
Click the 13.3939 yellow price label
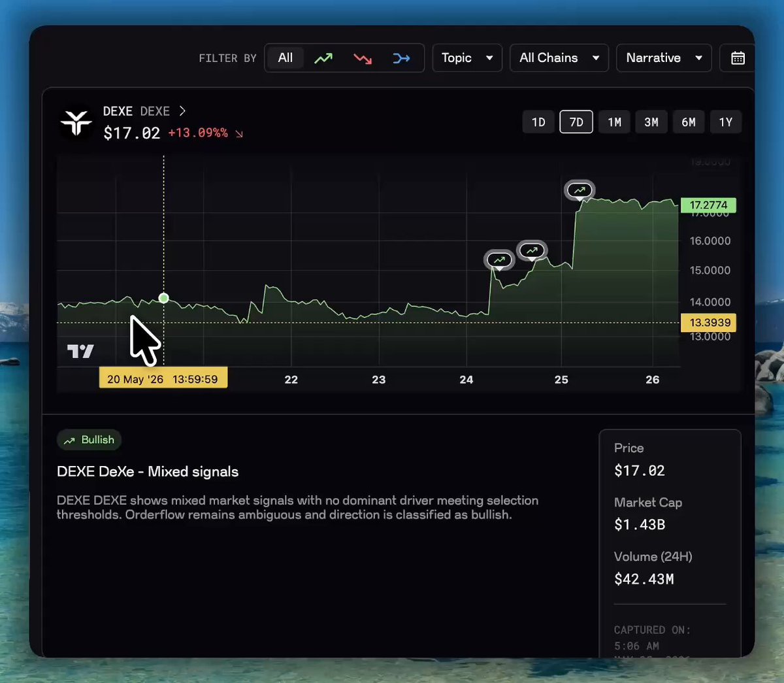(x=710, y=323)
